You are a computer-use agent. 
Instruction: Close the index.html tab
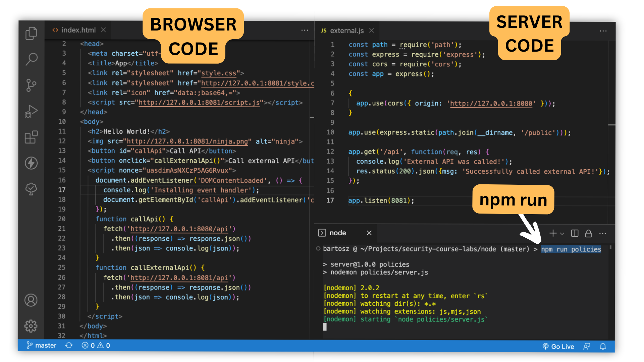(103, 30)
